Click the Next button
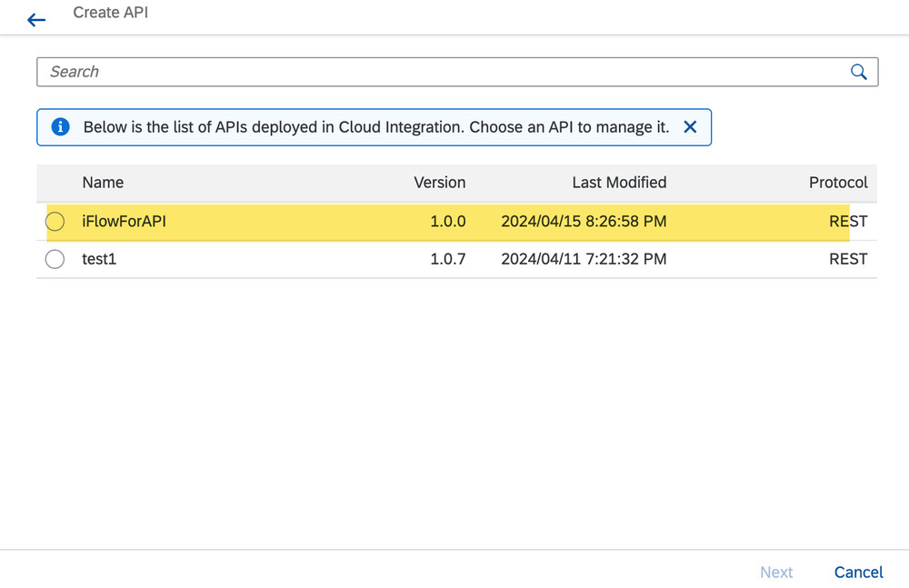 point(776,572)
